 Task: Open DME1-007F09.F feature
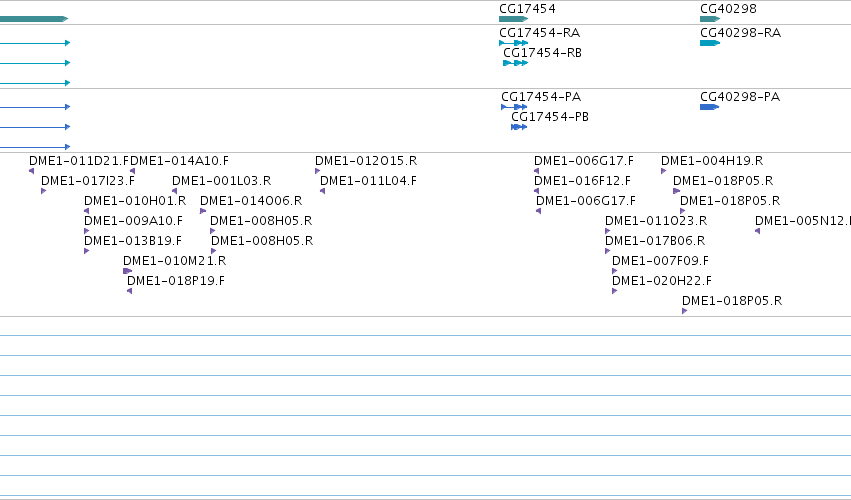661,261
